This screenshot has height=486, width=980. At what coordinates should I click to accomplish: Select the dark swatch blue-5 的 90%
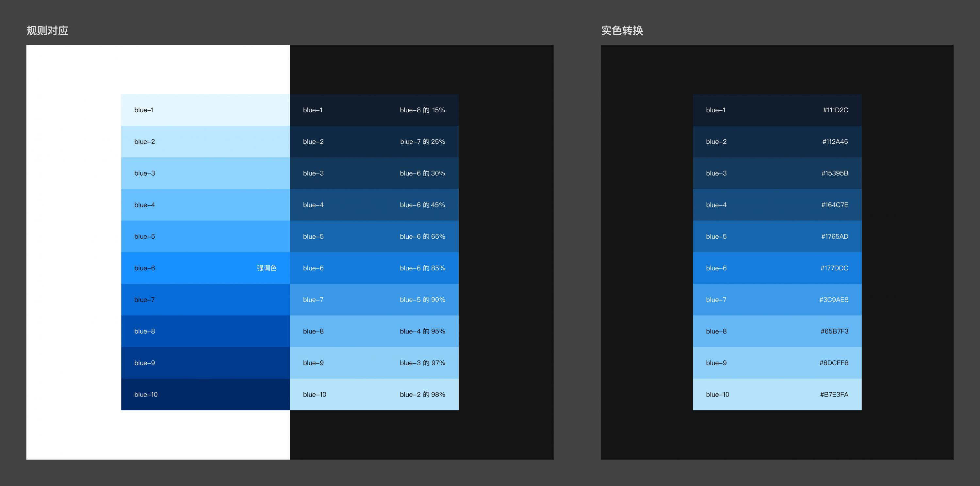(374, 300)
